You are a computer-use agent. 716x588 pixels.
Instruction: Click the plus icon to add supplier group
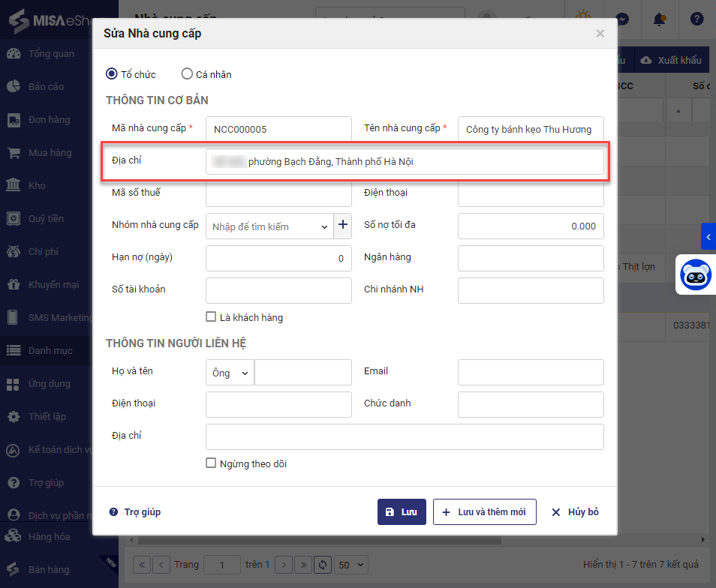343,226
